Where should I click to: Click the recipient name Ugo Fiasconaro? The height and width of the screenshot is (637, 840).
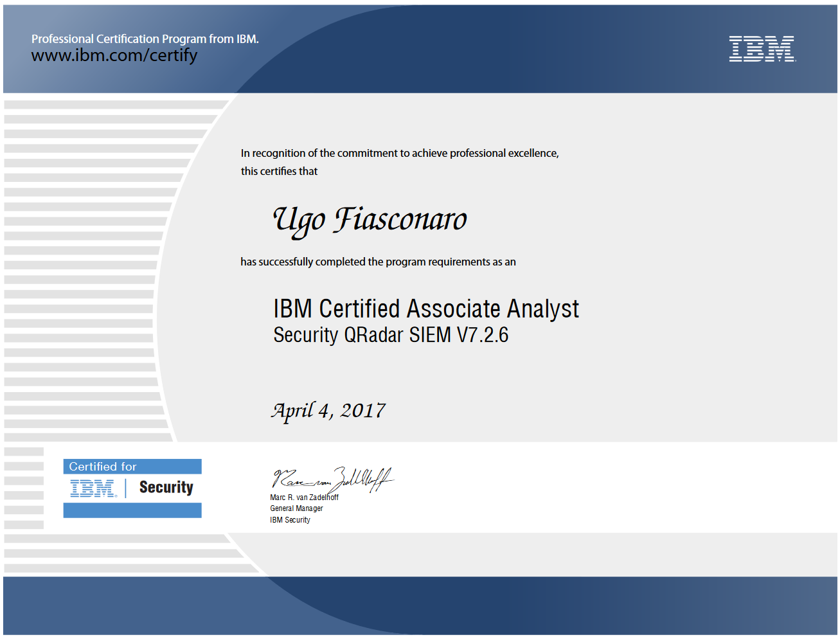(x=370, y=220)
